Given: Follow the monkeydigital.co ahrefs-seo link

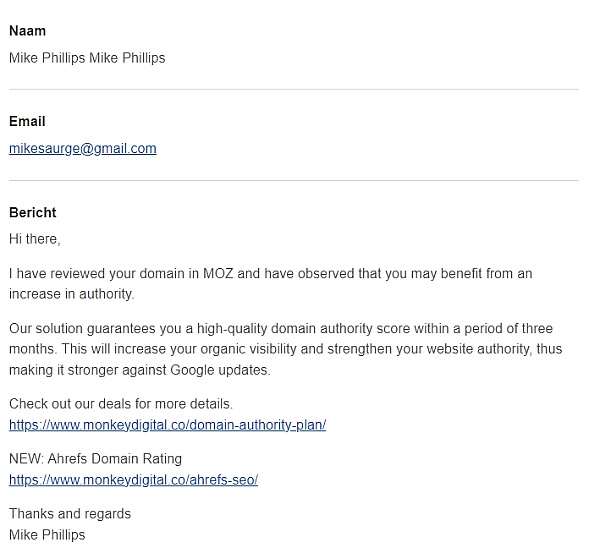Looking at the screenshot, I should (134, 480).
